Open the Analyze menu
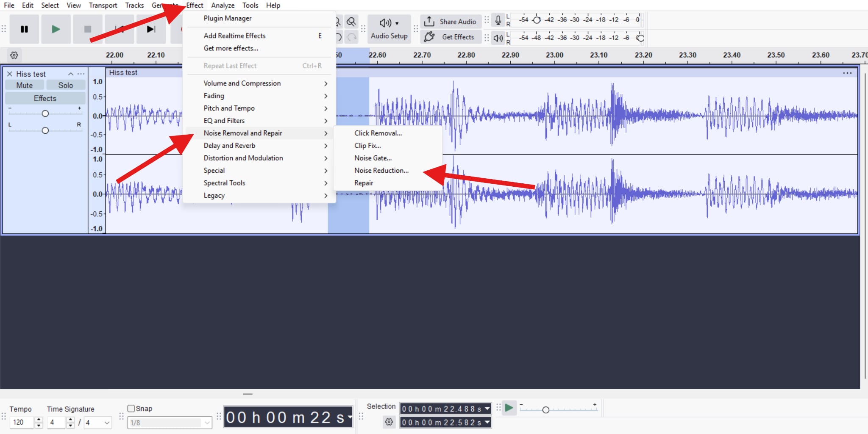 (223, 5)
